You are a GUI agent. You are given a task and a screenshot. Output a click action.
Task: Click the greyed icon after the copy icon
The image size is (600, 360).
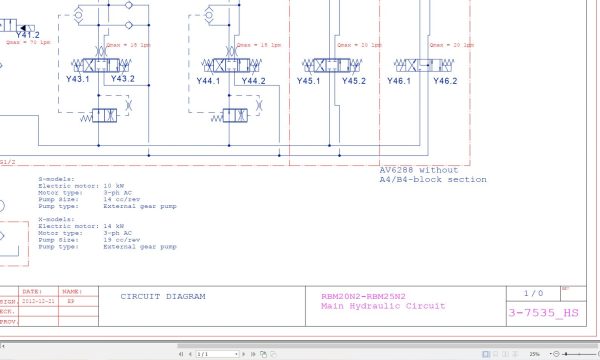pos(274,354)
